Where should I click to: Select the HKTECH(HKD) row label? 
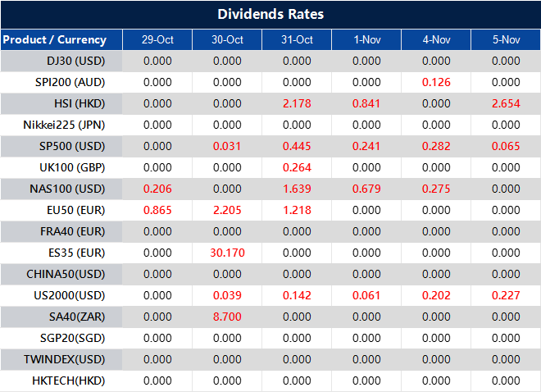(70, 381)
